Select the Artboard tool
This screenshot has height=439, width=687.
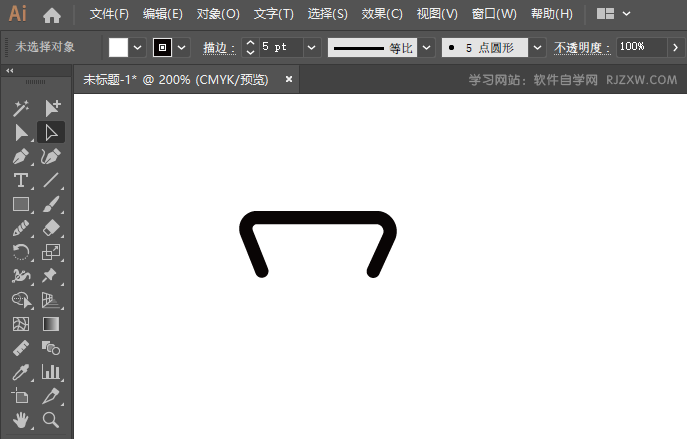tap(21, 396)
